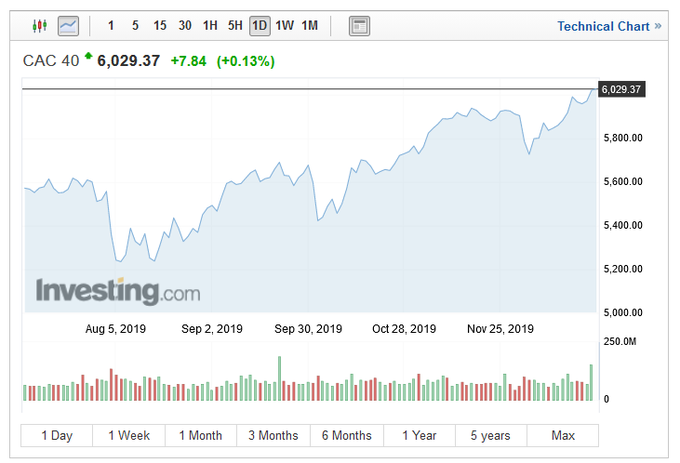Click the (+0.13%) percent change
680x463 pixels.
[x=245, y=61]
